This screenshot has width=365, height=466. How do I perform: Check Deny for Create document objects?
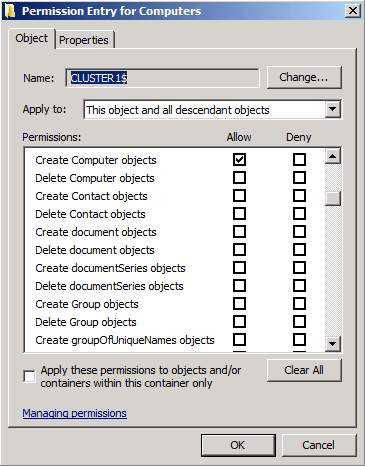pyautogui.click(x=299, y=232)
